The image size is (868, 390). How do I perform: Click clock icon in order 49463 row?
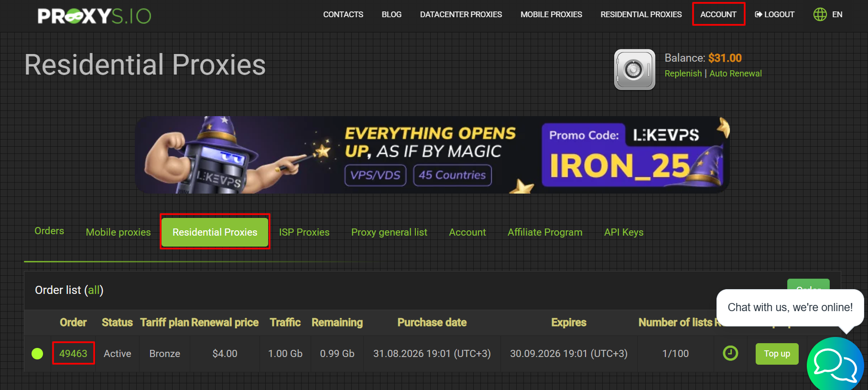click(730, 353)
